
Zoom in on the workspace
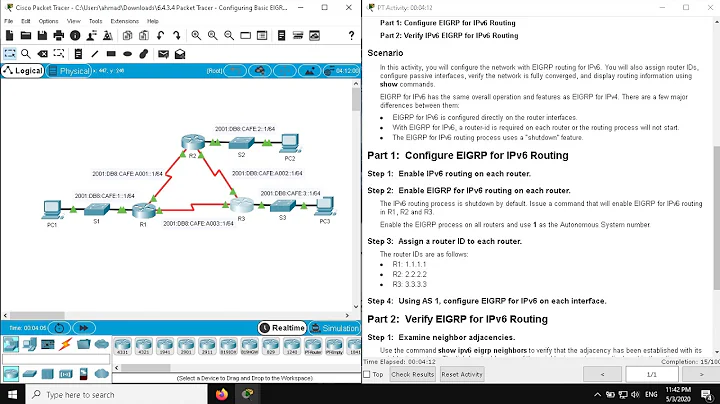pos(196,35)
